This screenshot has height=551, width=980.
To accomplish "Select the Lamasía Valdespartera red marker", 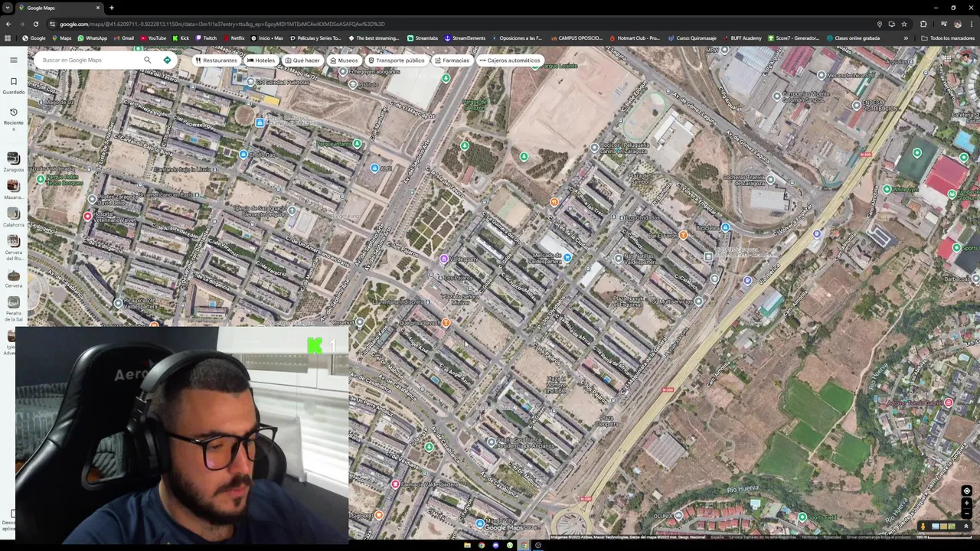I will (395, 484).
